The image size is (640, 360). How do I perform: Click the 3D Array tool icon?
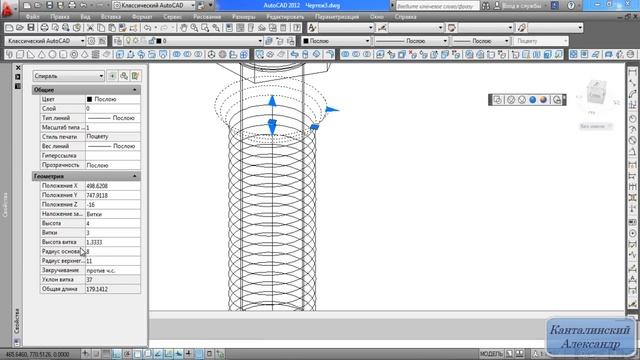[244, 54]
